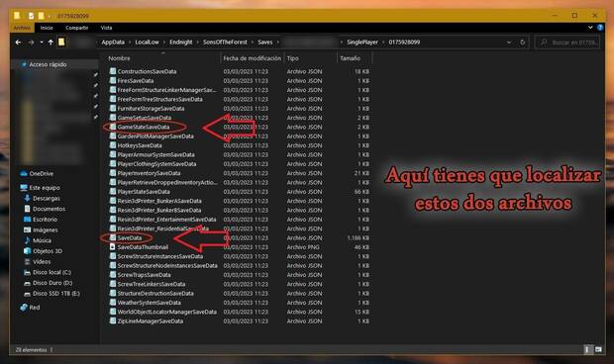Open the Imágenes folder in sidebar
Screen dimensions: 614x364
[42, 229]
